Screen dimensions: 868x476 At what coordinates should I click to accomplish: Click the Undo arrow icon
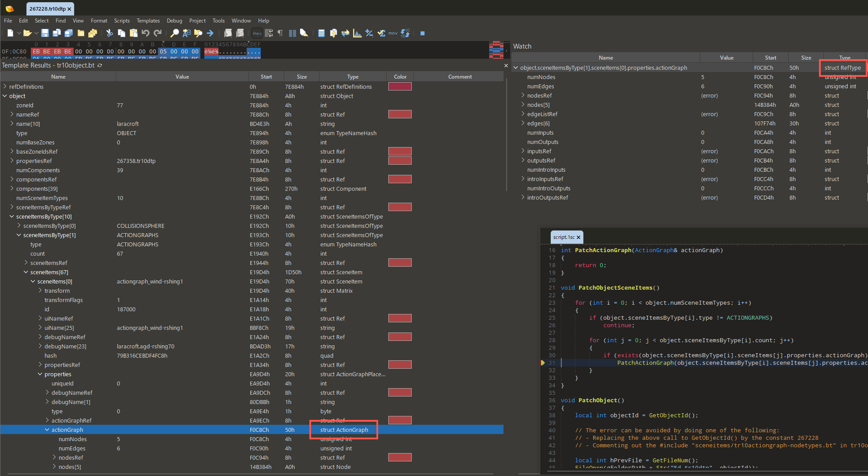145,33
